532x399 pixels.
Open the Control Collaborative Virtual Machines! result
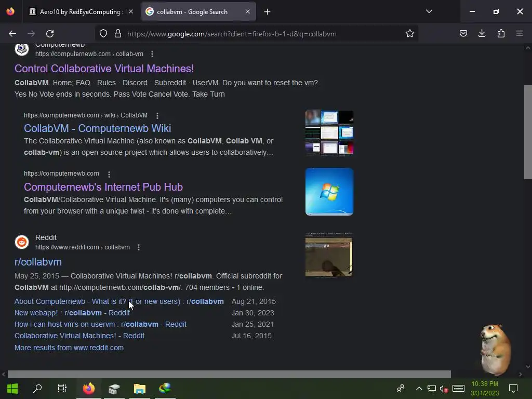[104, 69]
